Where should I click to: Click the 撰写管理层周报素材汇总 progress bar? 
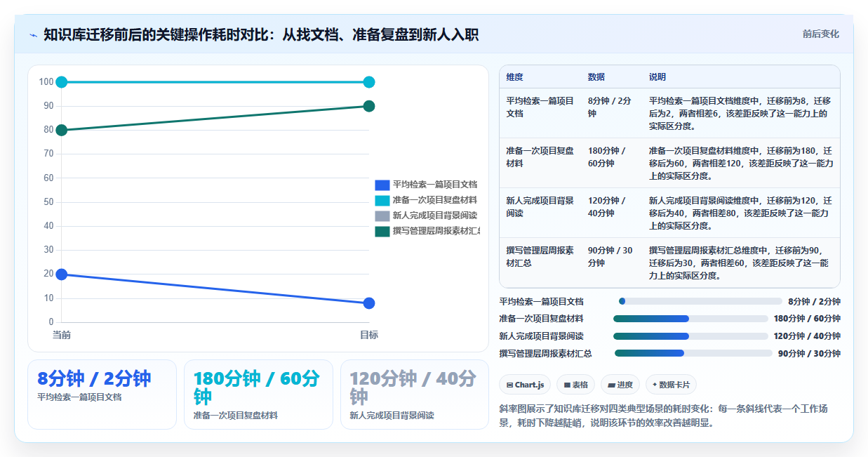click(x=693, y=353)
